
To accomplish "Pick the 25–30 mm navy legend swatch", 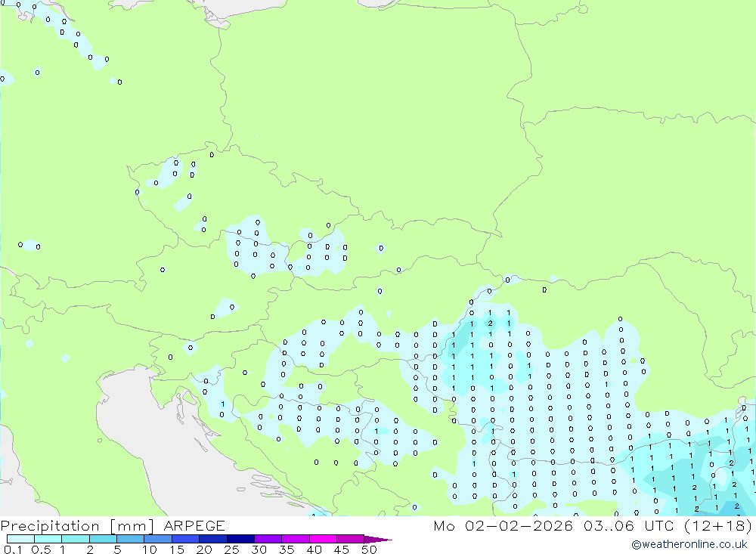I will pyautogui.click(x=240, y=539).
